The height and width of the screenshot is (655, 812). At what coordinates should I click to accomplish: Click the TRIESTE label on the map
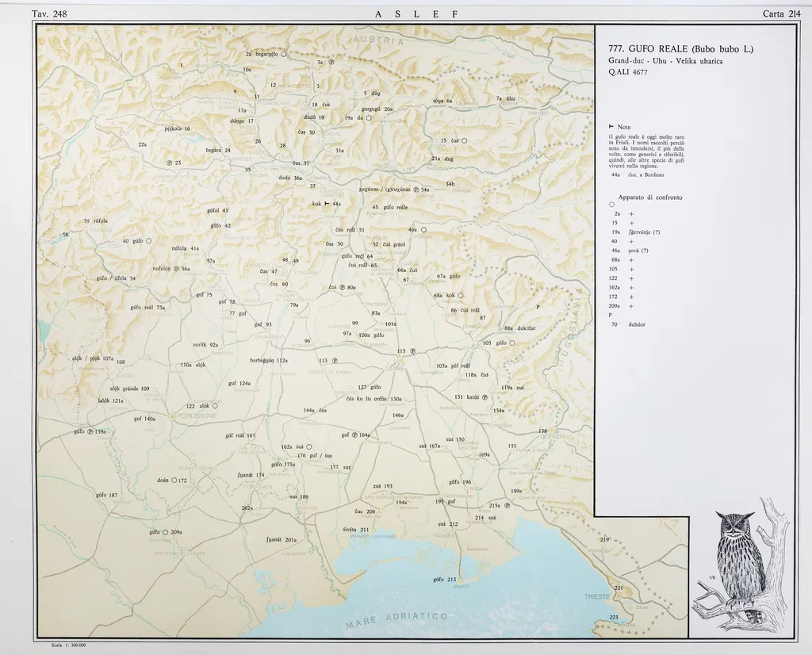click(x=597, y=596)
